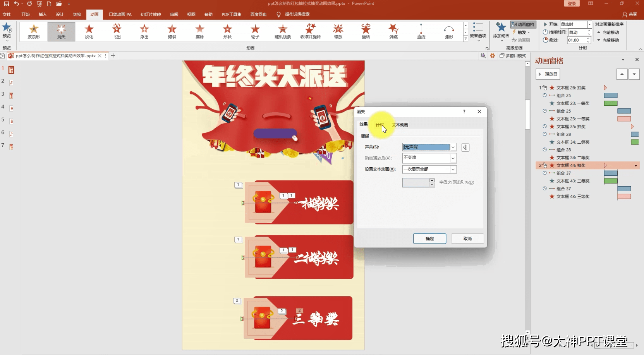Toggle the 动画窗格 Animation Pane button
Screen dimensions: 644x355
(524, 24)
